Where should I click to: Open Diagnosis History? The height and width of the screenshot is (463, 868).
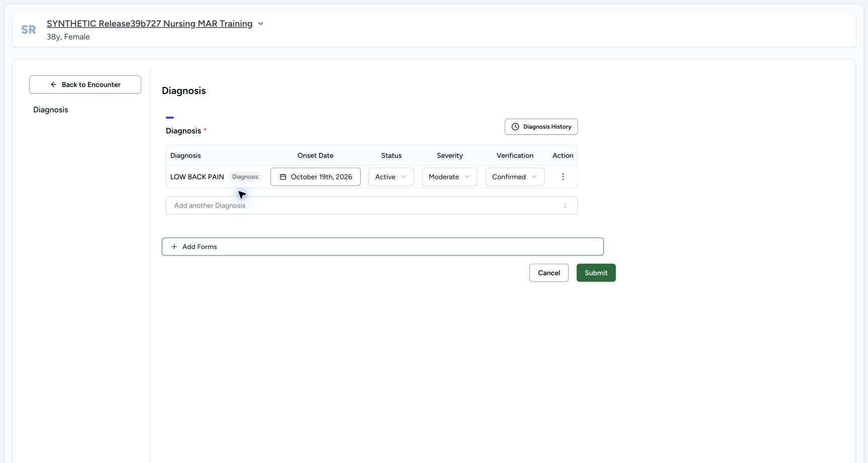point(541,127)
